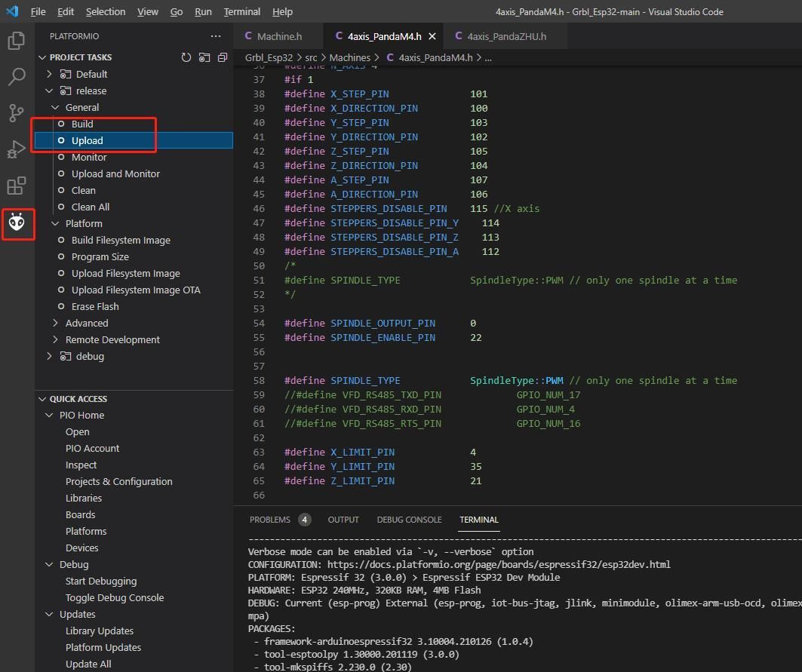Run the Upload task
802x672 pixels.
87,140
